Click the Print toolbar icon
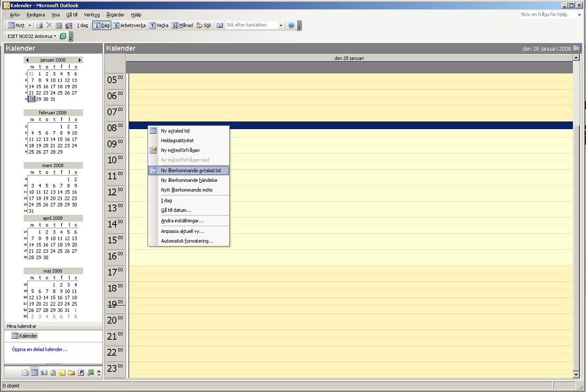Screen dimensions: 586x392 (x=39, y=25)
